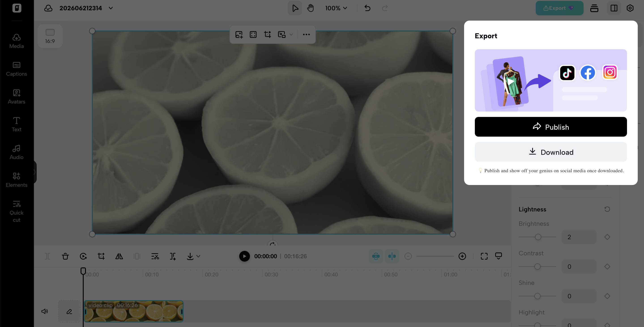This screenshot has height=327, width=644.
Task: Reset the Lightness settings
Action: click(x=607, y=209)
